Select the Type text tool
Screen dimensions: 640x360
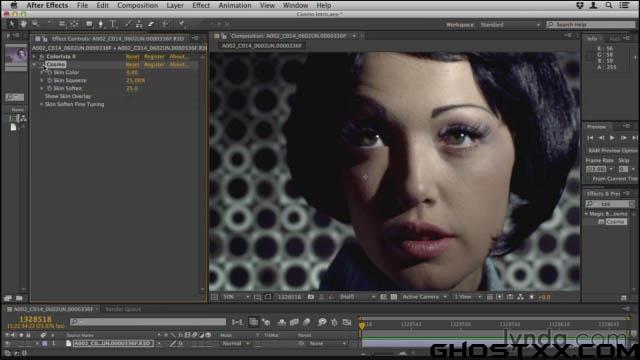pyautogui.click(x=113, y=24)
